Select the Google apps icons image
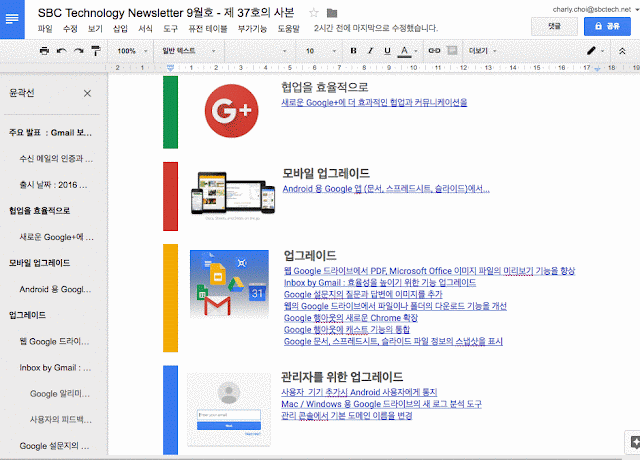The image size is (640, 460). 229,284
